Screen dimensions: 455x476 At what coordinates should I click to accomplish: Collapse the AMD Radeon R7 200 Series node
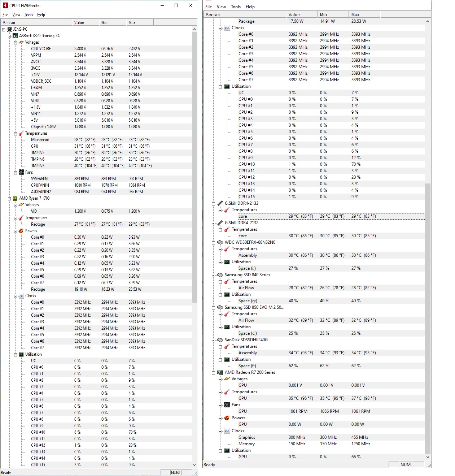click(x=214, y=372)
